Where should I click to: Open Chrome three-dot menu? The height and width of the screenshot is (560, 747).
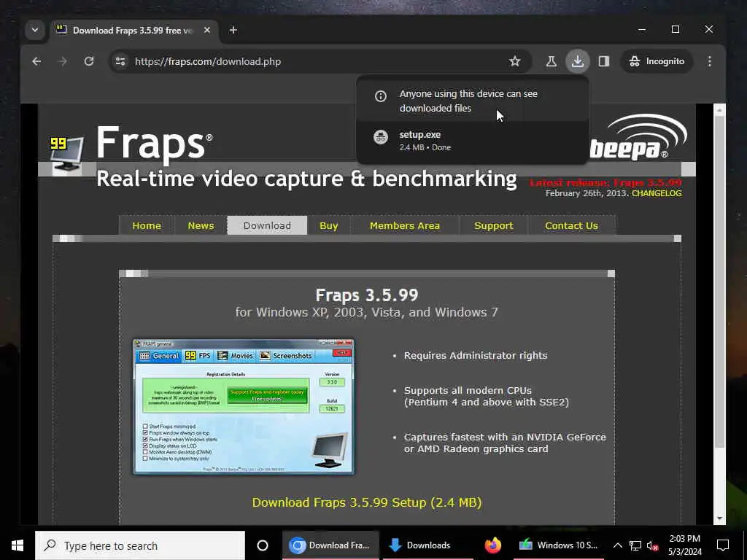[x=709, y=61]
